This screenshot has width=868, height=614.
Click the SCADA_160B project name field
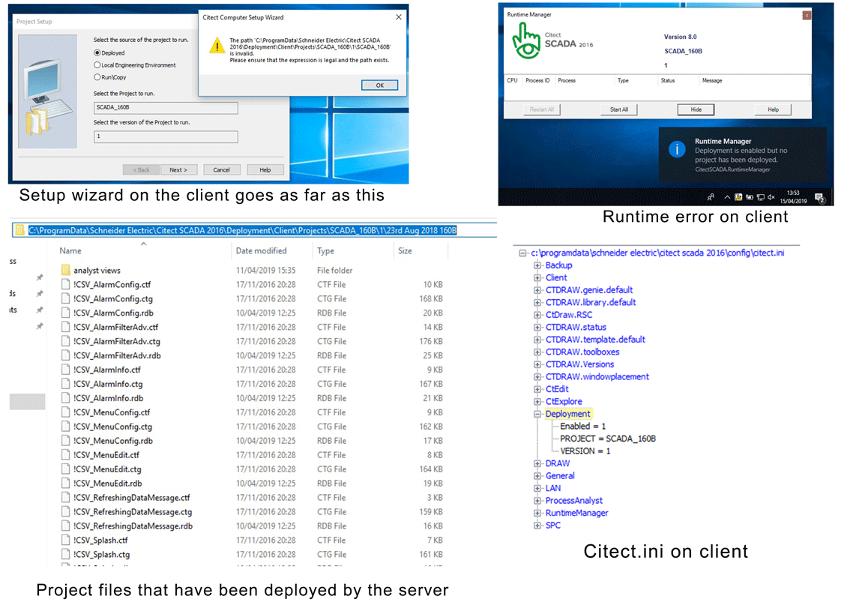click(166, 107)
